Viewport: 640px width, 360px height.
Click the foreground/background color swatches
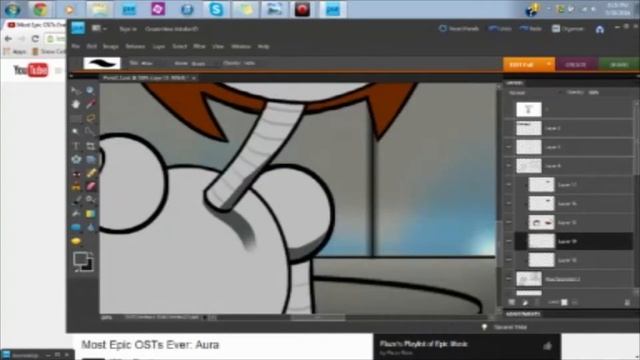coord(83,261)
